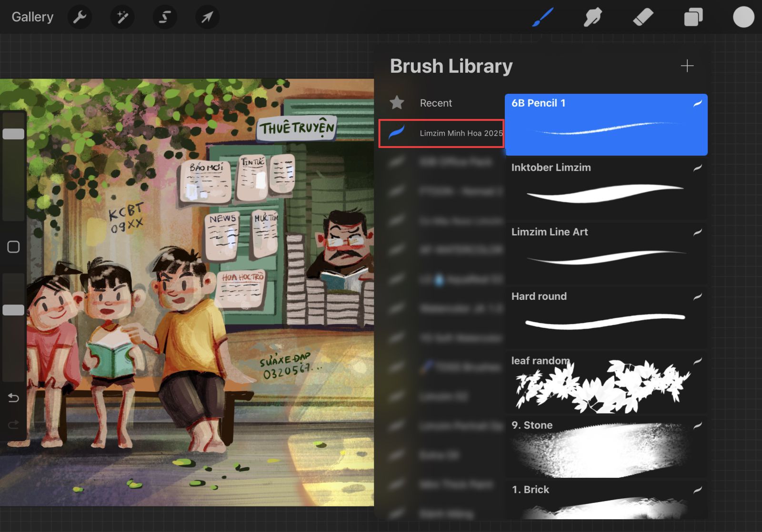Click stroke icon on leaf random
Image resolution: width=762 pixels, height=532 pixels.
tap(698, 361)
